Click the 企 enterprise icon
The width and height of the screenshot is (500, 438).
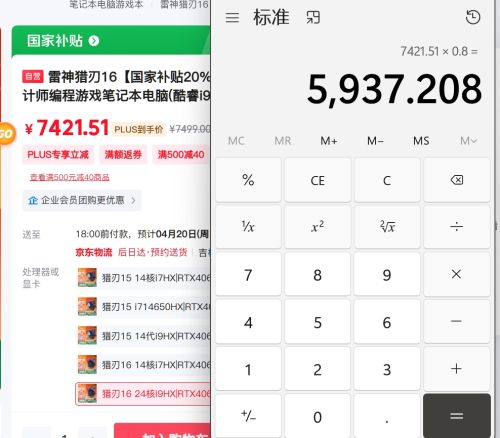(33, 200)
